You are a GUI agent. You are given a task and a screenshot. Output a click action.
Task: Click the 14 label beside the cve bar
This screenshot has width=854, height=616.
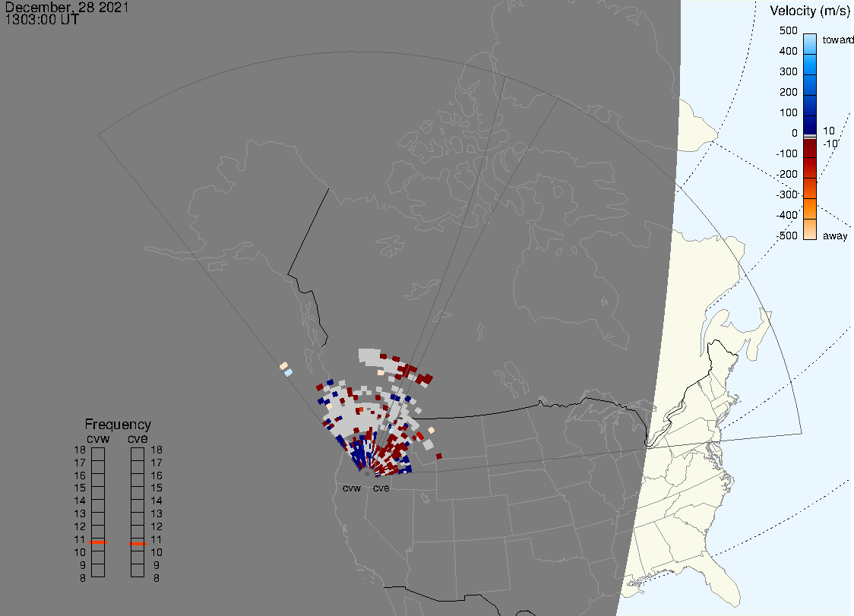[157, 501]
